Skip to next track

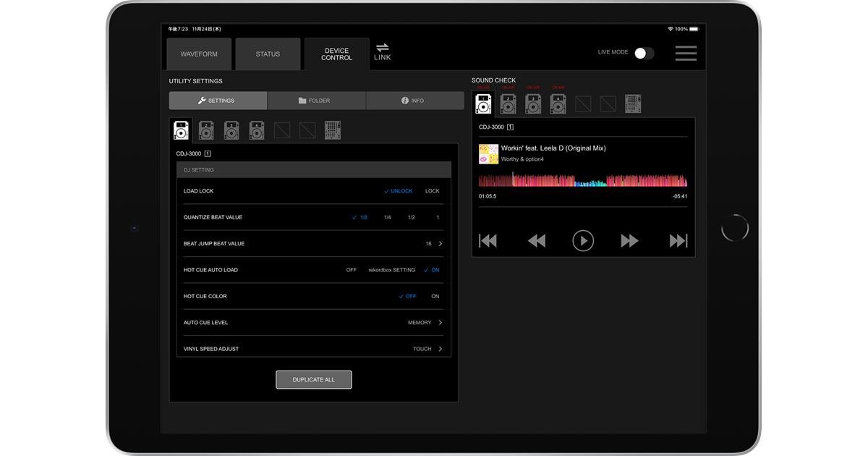[678, 241]
